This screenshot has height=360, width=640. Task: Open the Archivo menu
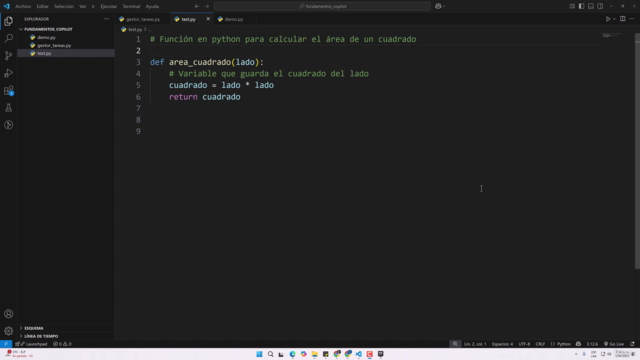(x=23, y=6)
